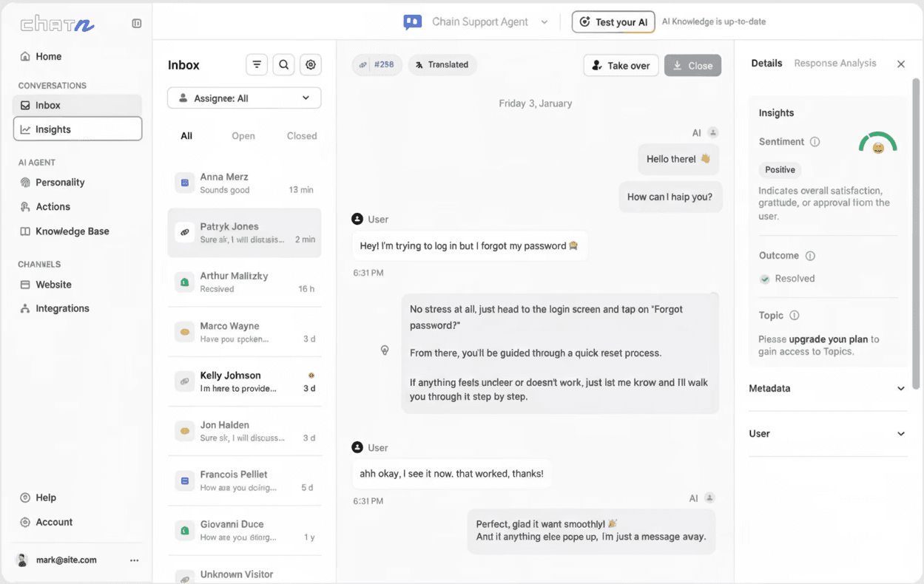Open Giovanni Duce conversation
The image size is (924, 584).
click(244, 530)
